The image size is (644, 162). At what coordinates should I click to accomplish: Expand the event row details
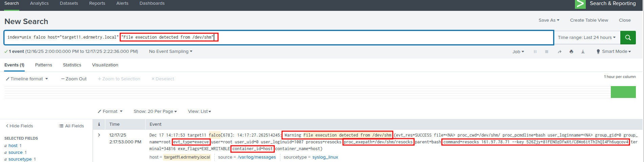pyautogui.click(x=99, y=135)
